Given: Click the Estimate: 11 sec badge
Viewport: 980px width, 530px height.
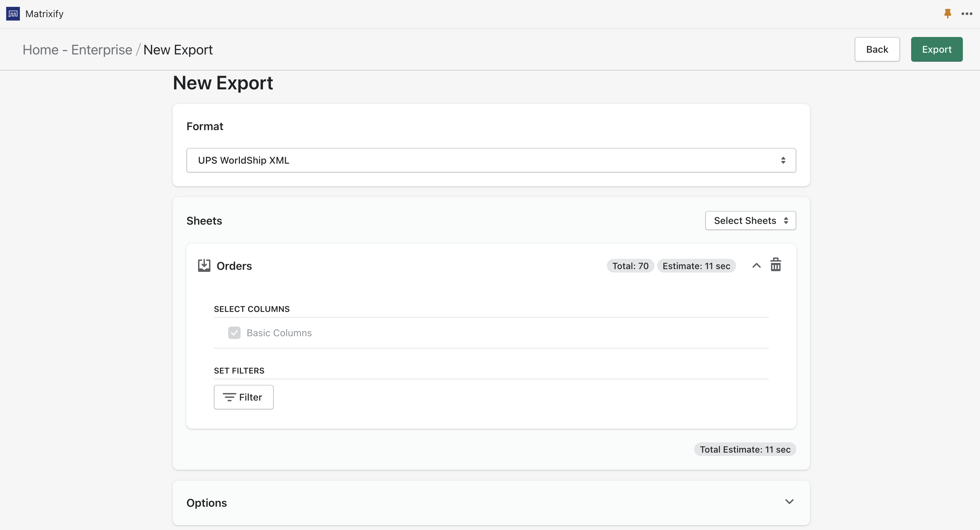Looking at the screenshot, I should pyautogui.click(x=696, y=265).
